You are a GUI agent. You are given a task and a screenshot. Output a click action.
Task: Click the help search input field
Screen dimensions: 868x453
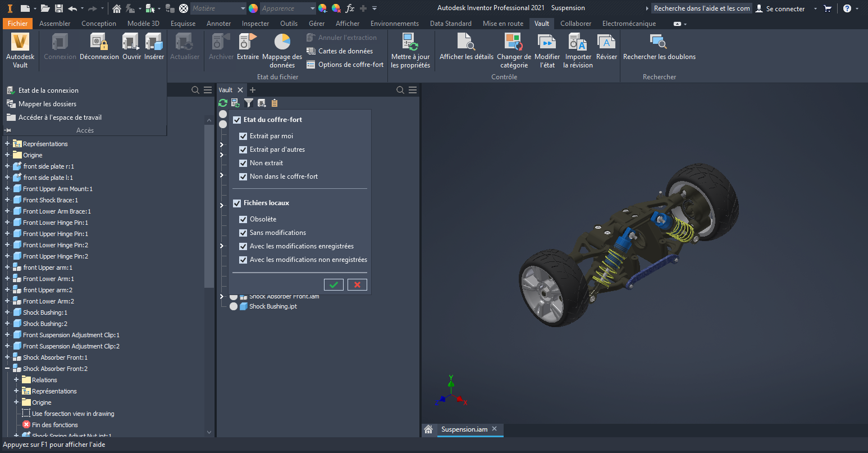[701, 8]
